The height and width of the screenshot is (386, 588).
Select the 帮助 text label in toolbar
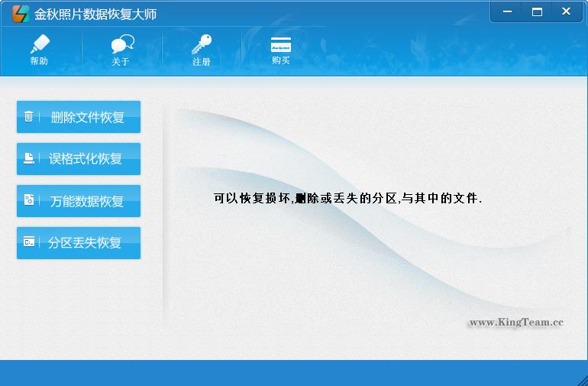tap(39, 61)
